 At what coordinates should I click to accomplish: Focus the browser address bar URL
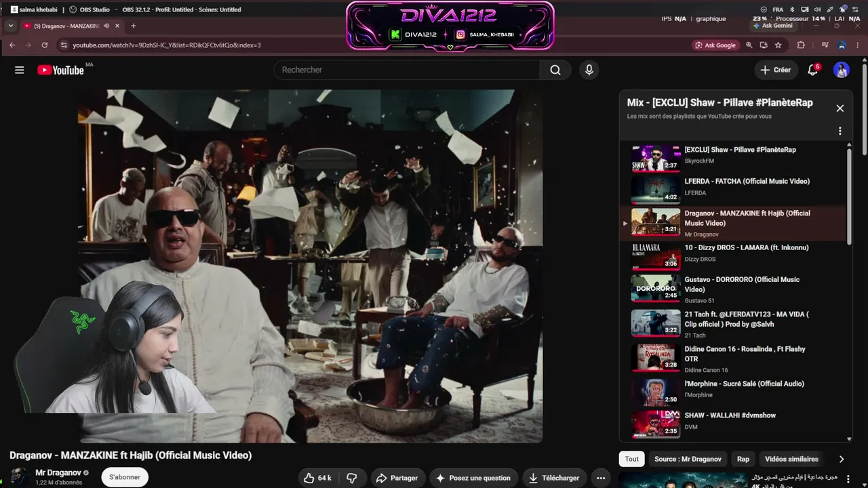(167, 45)
